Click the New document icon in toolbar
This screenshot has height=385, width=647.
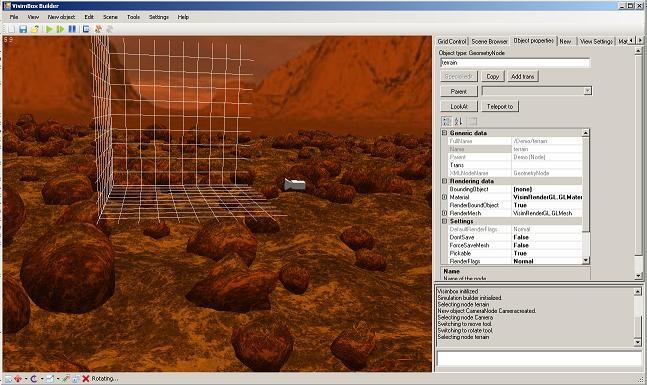point(11,29)
